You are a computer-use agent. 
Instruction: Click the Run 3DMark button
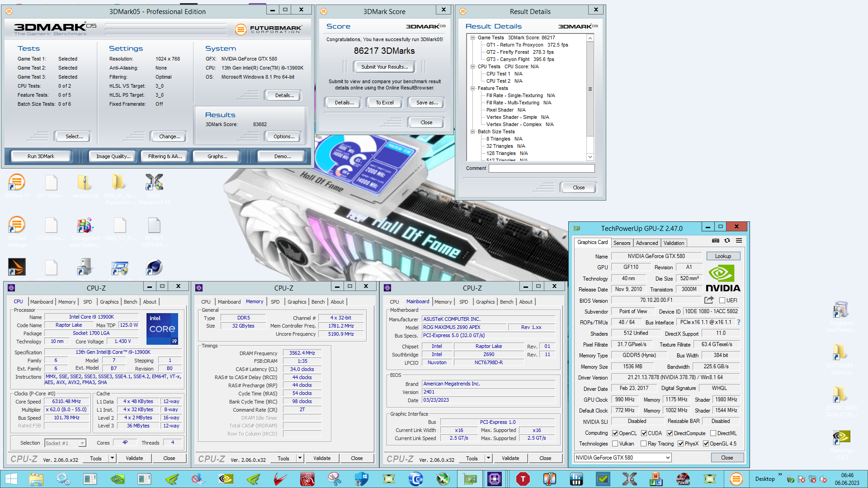[41, 156]
